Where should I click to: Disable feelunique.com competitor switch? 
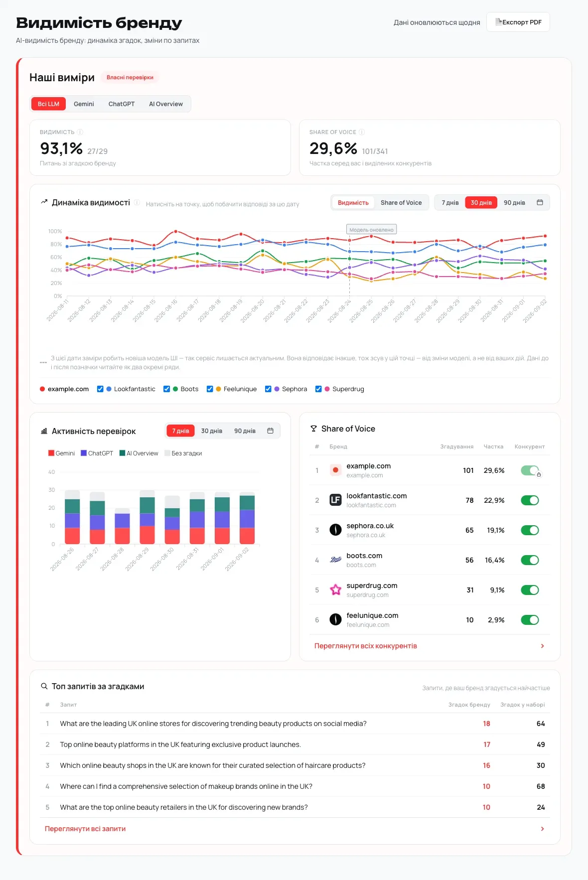(530, 620)
